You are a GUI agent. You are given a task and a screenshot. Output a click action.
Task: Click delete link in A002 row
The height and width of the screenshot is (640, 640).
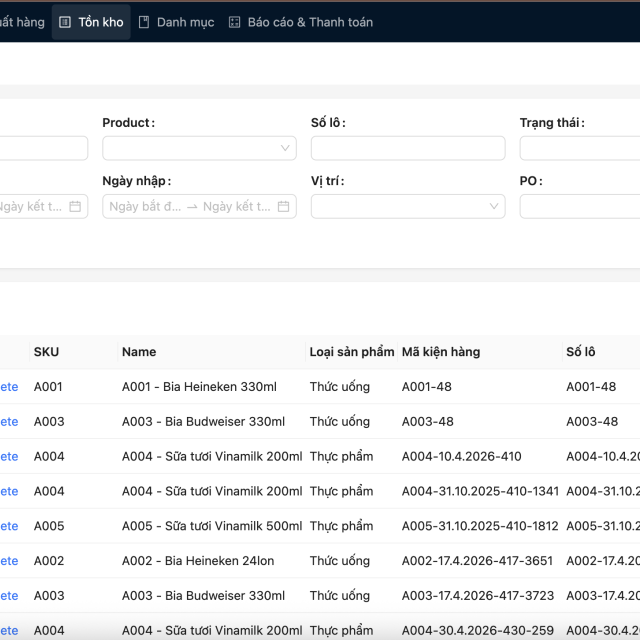click(x=9, y=561)
